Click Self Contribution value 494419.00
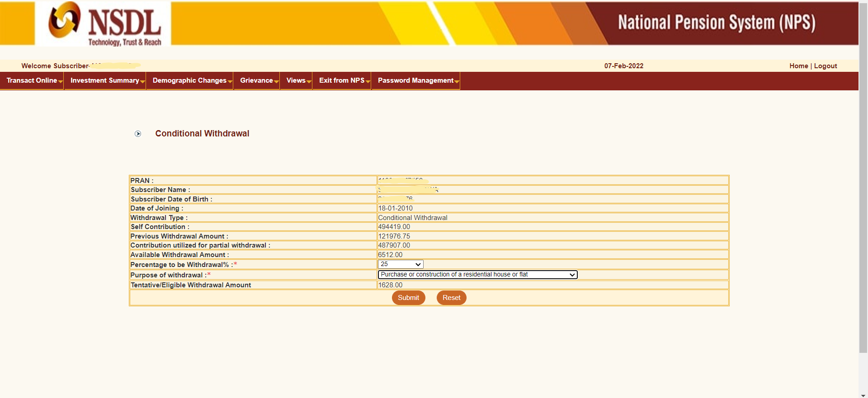868x398 pixels. coord(394,227)
